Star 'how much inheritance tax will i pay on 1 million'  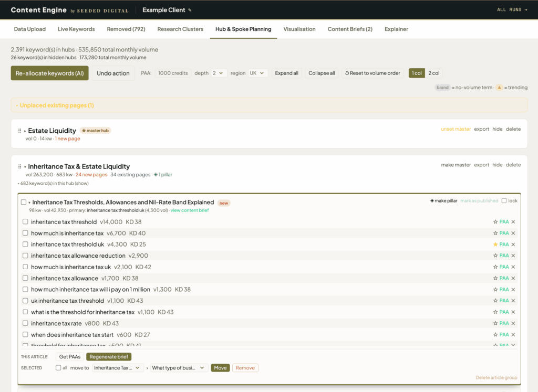pos(495,290)
